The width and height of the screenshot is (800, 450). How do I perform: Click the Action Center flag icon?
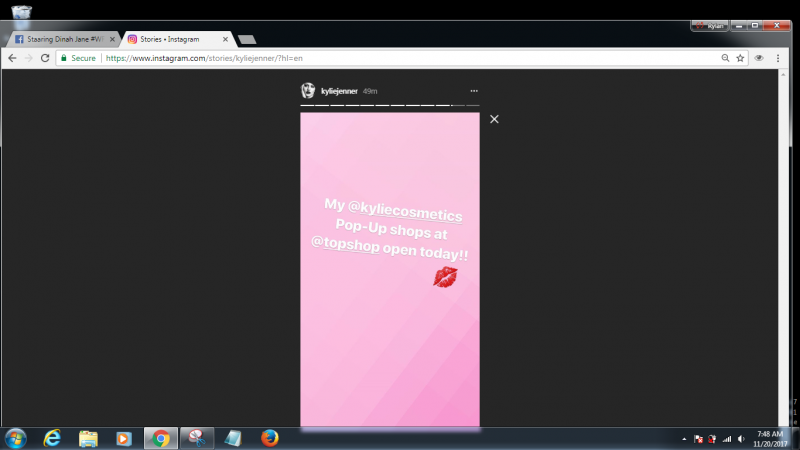tap(698, 439)
